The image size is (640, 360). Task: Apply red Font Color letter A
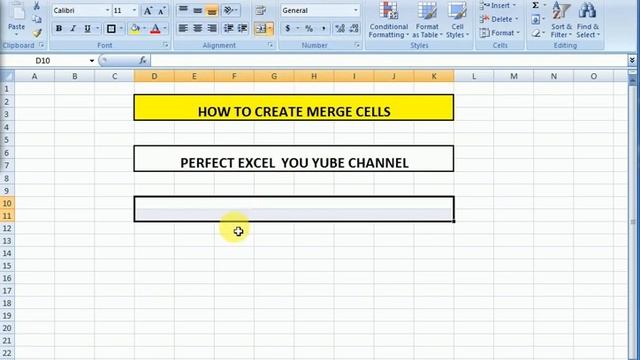[x=155, y=29]
